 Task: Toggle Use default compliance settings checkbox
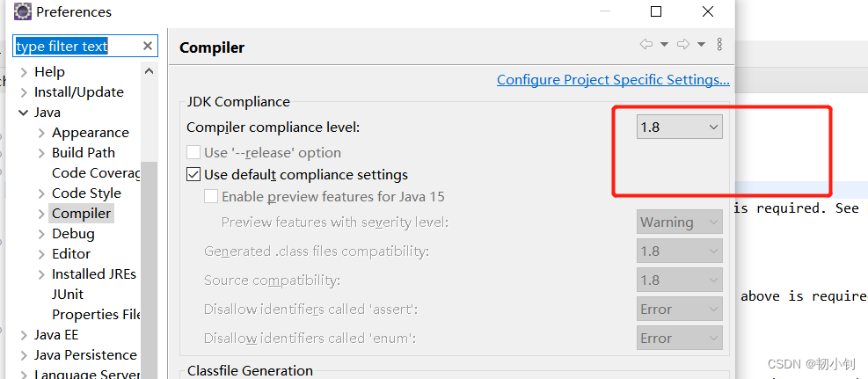coord(194,174)
